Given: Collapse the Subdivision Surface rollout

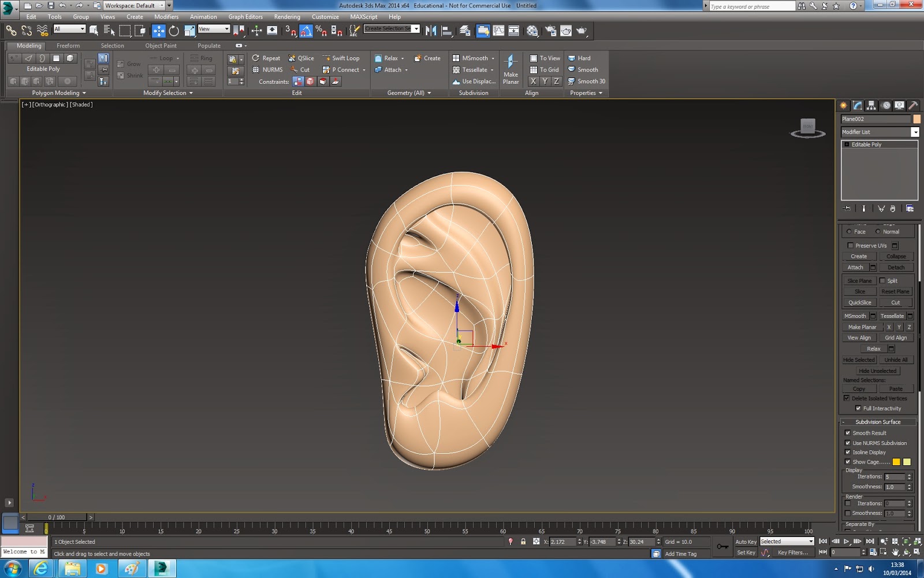Looking at the screenshot, I should click(x=878, y=422).
